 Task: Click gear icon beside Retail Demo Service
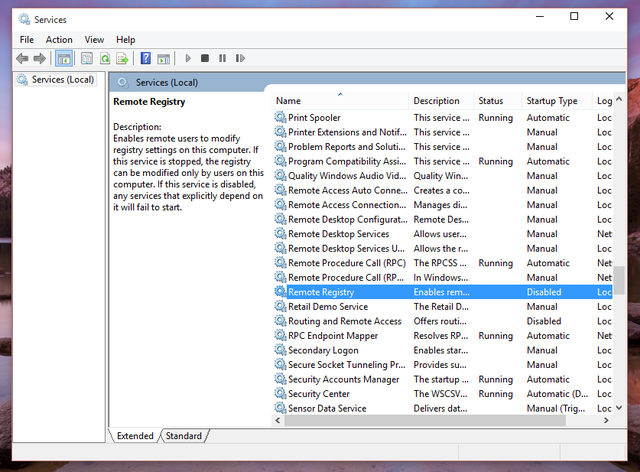point(280,307)
